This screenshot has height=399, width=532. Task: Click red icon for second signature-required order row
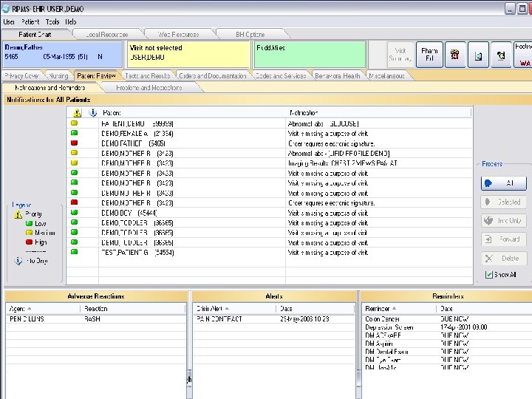click(75, 202)
